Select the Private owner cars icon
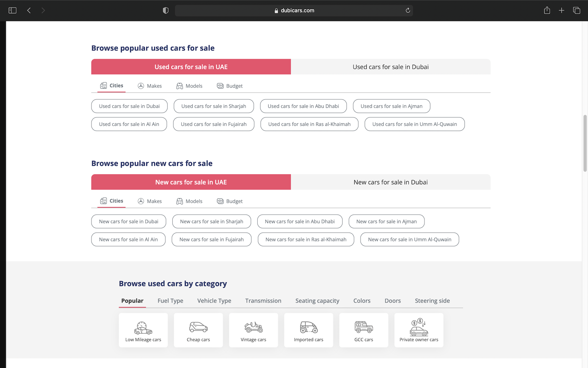The width and height of the screenshot is (588, 368). pos(419,327)
